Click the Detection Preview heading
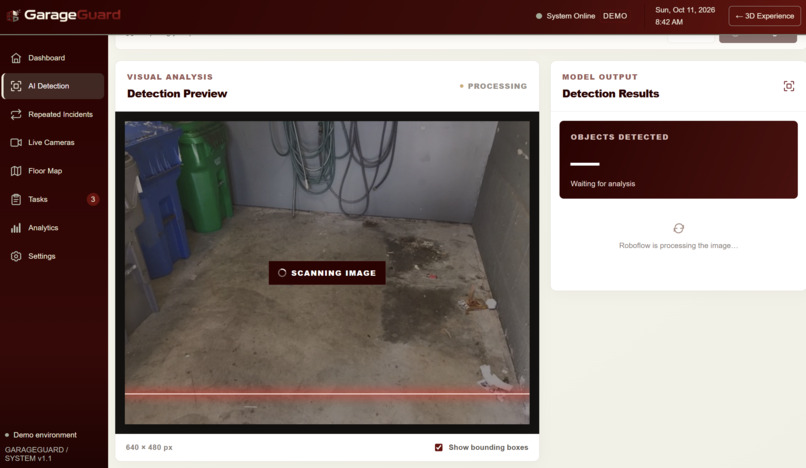Viewport: 806px width, 468px height. (x=177, y=94)
